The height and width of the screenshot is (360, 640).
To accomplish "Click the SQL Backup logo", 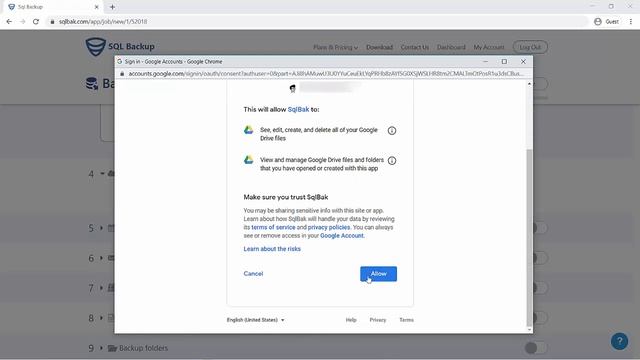I will (120, 47).
